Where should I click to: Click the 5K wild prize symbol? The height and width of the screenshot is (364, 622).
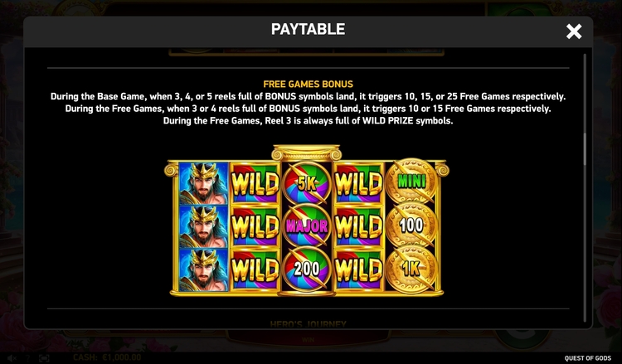[x=307, y=182]
